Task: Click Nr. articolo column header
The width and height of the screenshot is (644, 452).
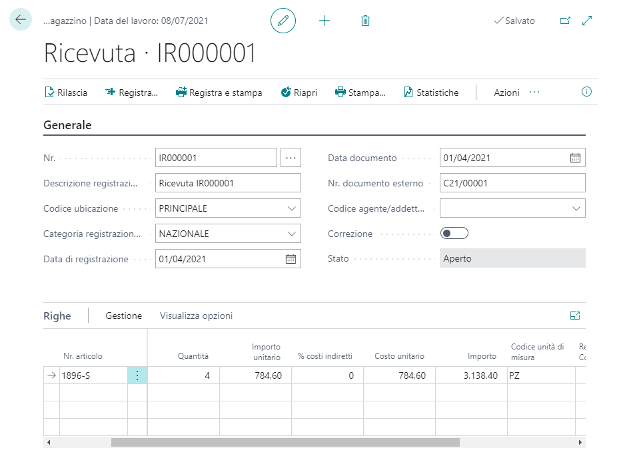Action: coord(83,356)
